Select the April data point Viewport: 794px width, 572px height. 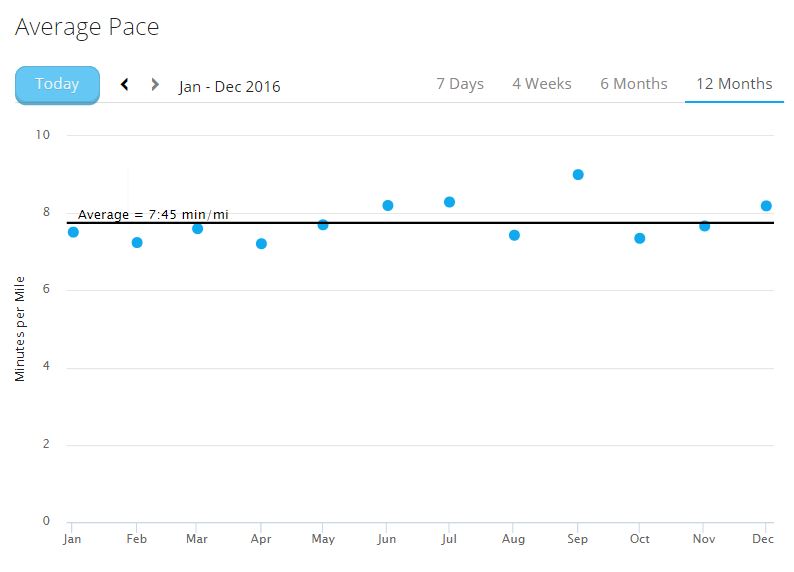pos(261,244)
